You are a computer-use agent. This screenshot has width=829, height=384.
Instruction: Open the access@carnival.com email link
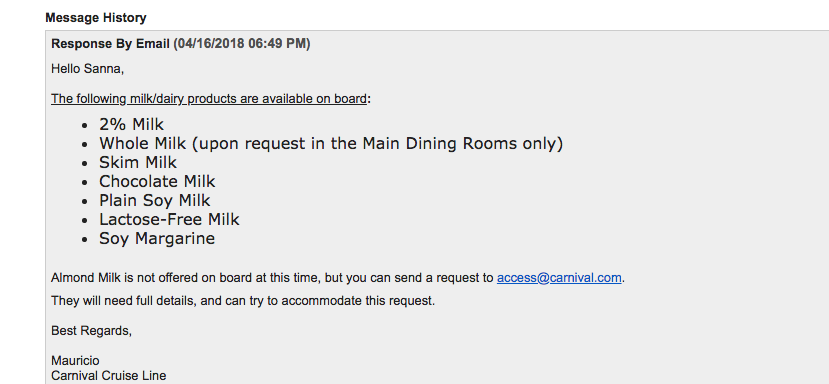point(559,278)
